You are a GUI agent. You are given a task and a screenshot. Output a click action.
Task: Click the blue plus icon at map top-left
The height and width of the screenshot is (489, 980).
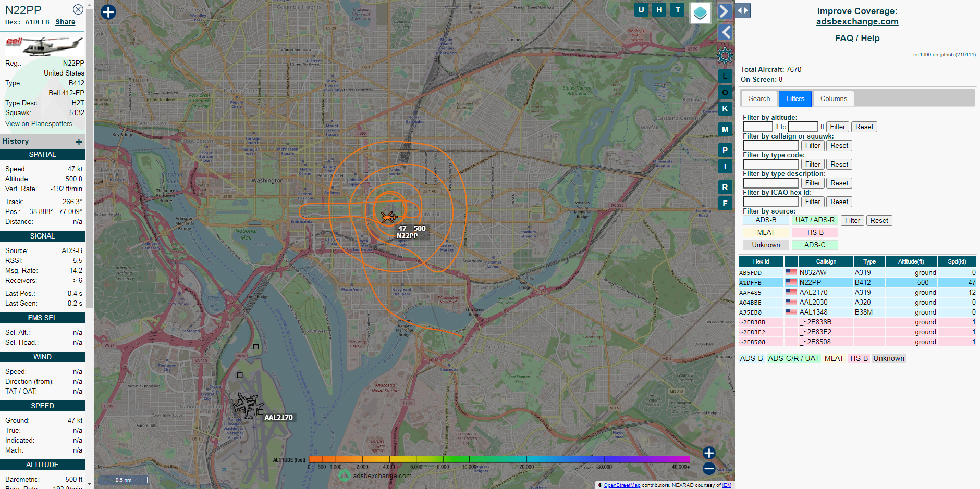pos(108,12)
